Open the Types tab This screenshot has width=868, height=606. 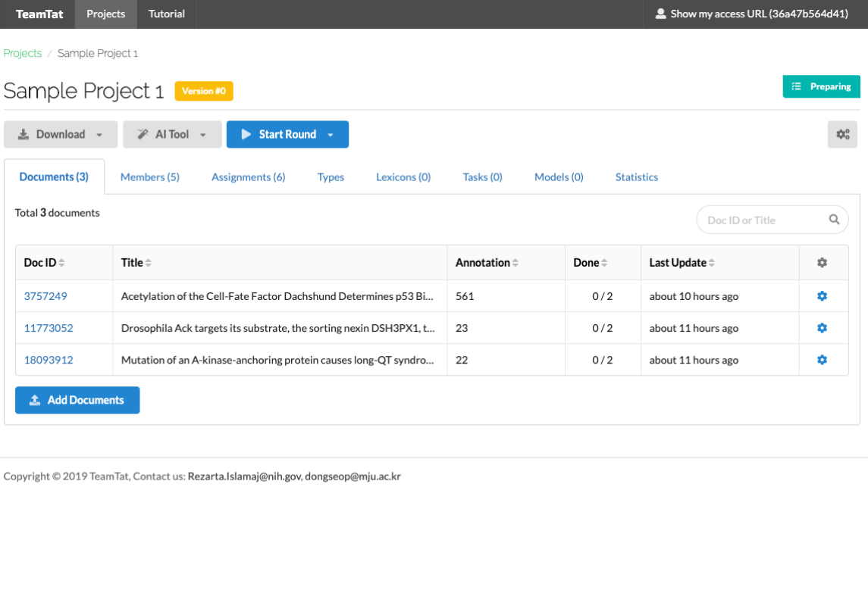click(331, 177)
